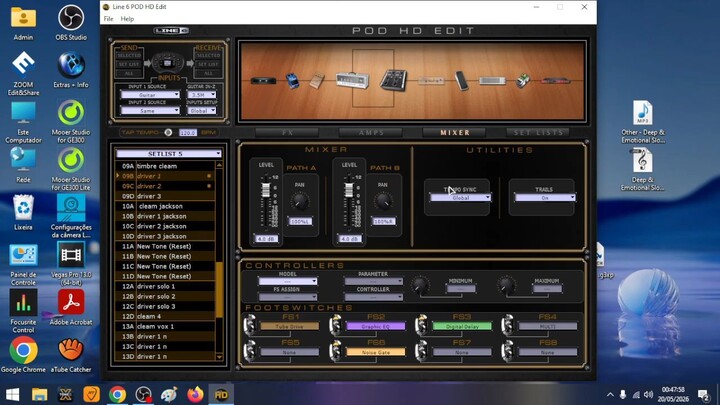Switch to the SET LISTS tab
This screenshot has height=405, width=720.
point(538,133)
